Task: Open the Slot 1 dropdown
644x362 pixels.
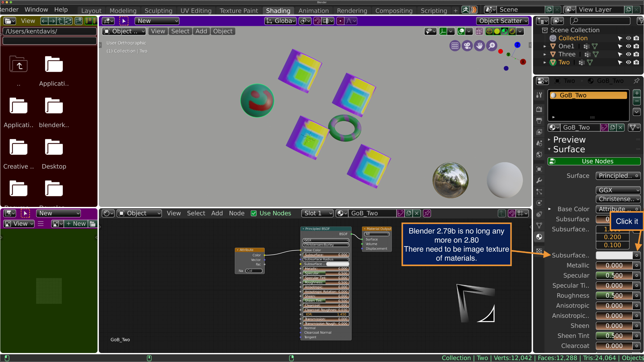Action: 317,213
